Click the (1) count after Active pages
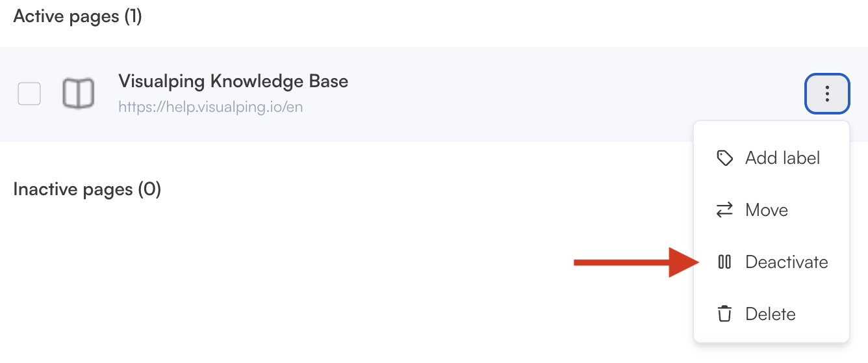The height and width of the screenshot is (363, 868). [x=133, y=16]
